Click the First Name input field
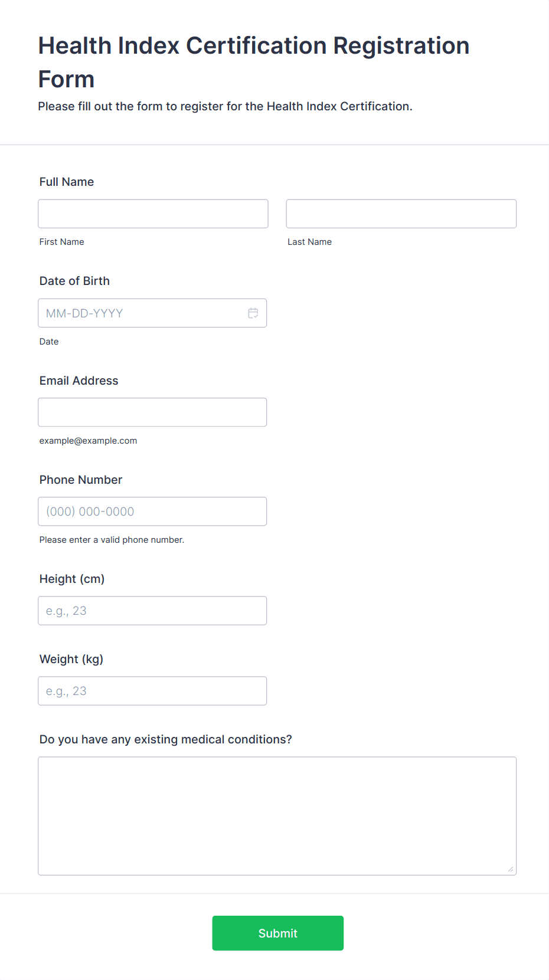The image size is (549, 980). 153,214
